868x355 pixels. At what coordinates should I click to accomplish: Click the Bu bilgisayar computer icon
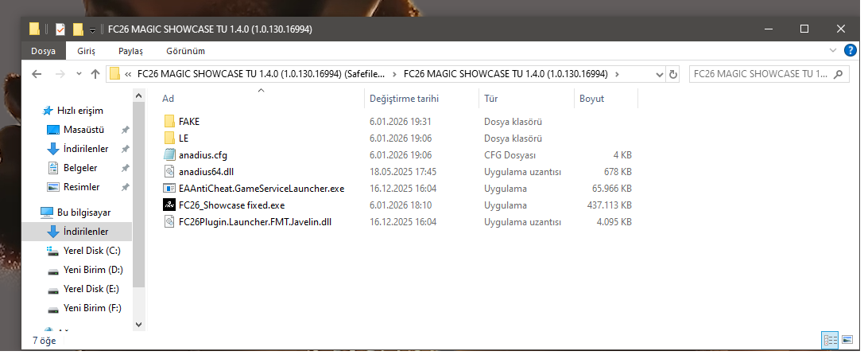[x=47, y=213]
